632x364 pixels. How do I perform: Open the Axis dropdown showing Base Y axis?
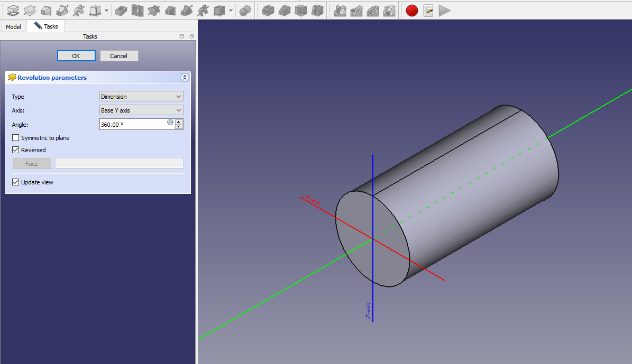(x=141, y=110)
